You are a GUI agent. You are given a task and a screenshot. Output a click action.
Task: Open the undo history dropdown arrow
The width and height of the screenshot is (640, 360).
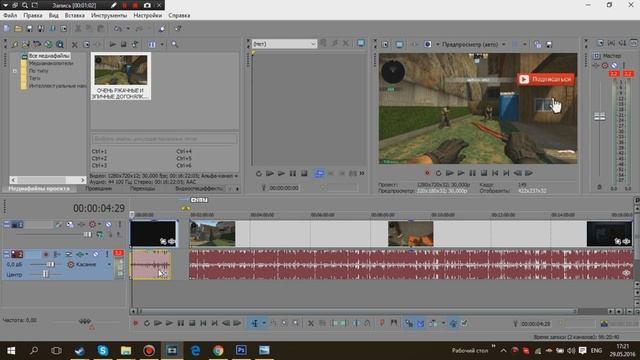128,29
